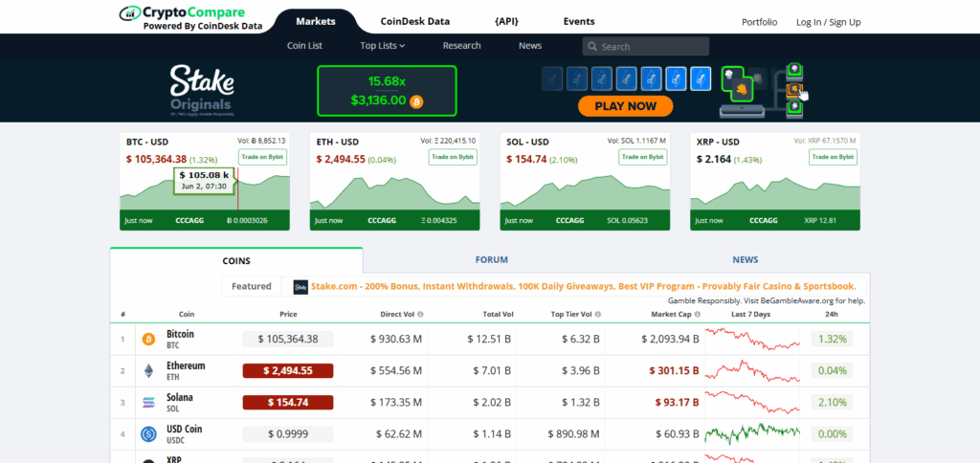Open Ethereum coin icon in table
Viewport: 980px width, 463px height.
click(148, 371)
